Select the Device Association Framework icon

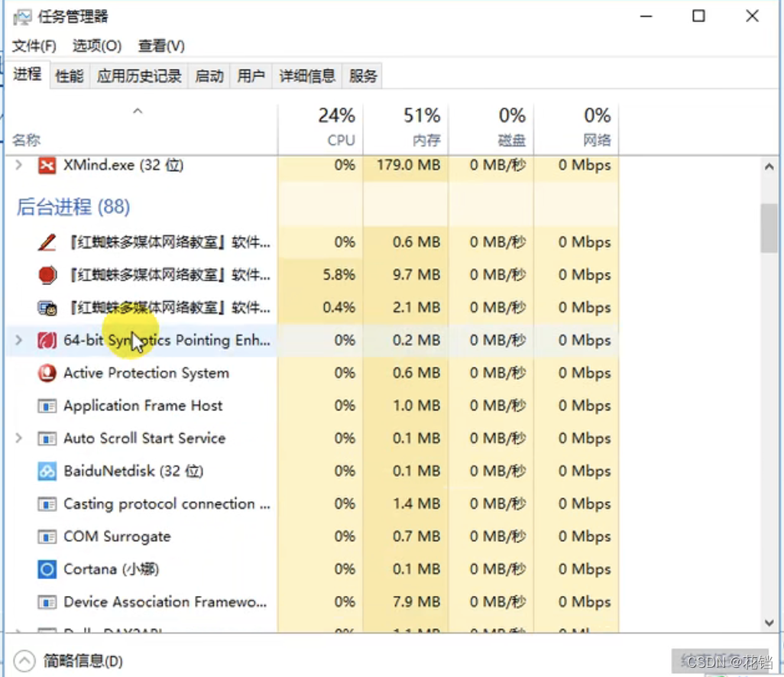click(x=46, y=602)
